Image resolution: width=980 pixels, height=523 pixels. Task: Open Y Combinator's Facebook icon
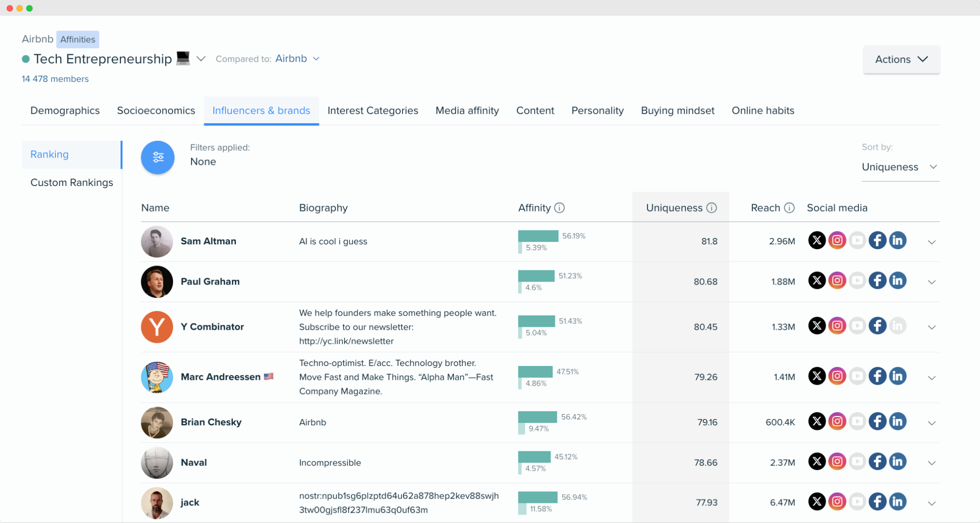tap(878, 326)
